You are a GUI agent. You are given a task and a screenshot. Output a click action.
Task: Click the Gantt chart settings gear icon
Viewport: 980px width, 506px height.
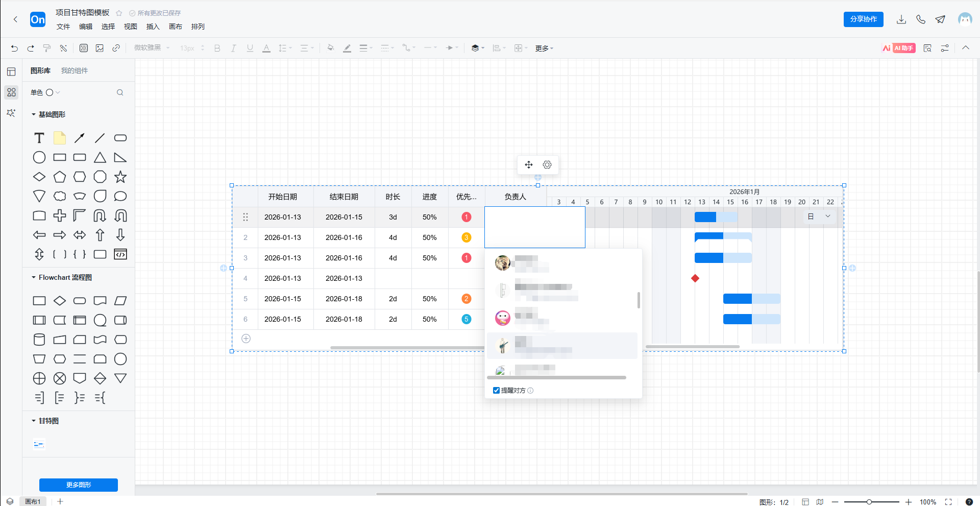pyautogui.click(x=547, y=165)
